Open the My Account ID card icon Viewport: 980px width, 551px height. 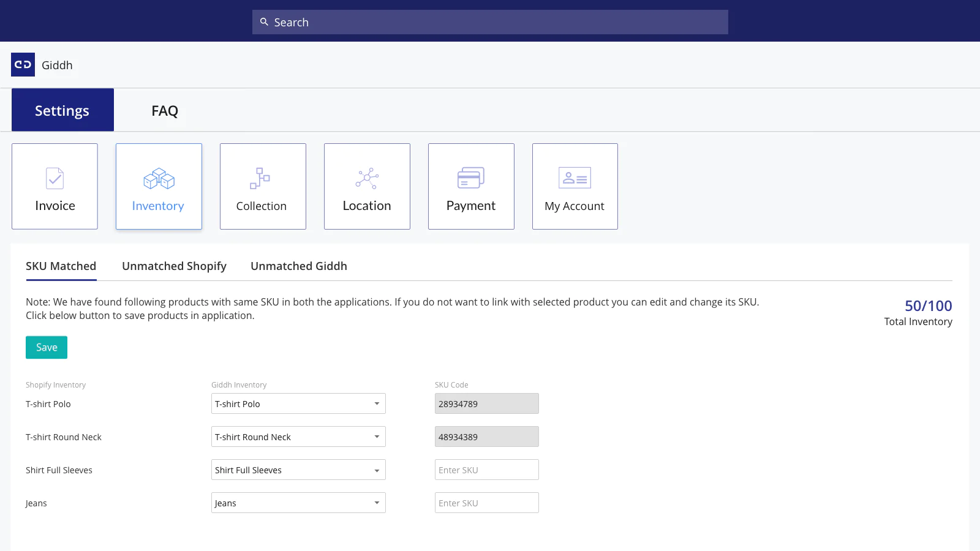[575, 178]
